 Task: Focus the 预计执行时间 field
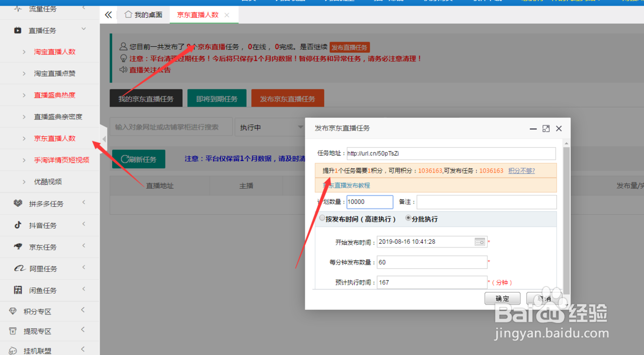(x=432, y=282)
